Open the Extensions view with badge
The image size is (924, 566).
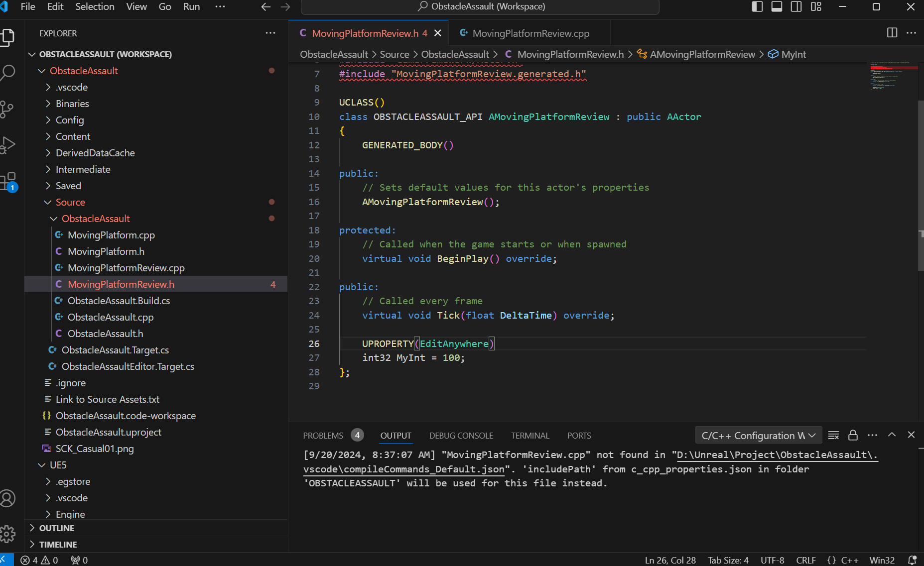8,182
